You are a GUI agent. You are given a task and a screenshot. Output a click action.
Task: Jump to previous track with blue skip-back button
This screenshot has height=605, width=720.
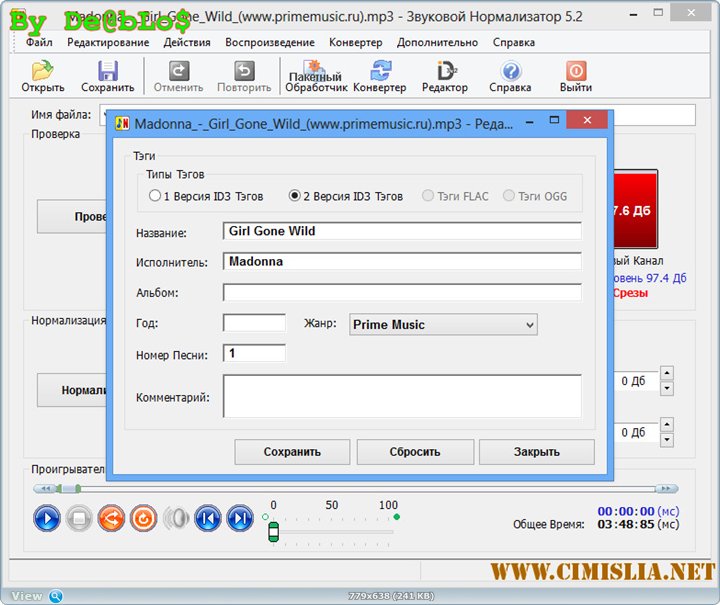pyautogui.click(x=207, y=518)
